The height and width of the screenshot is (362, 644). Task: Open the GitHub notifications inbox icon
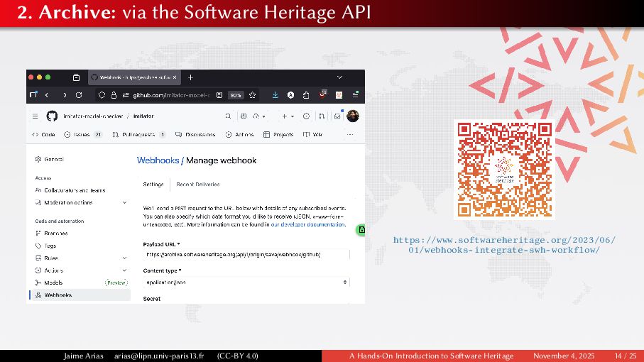click(x=337, y=116)
